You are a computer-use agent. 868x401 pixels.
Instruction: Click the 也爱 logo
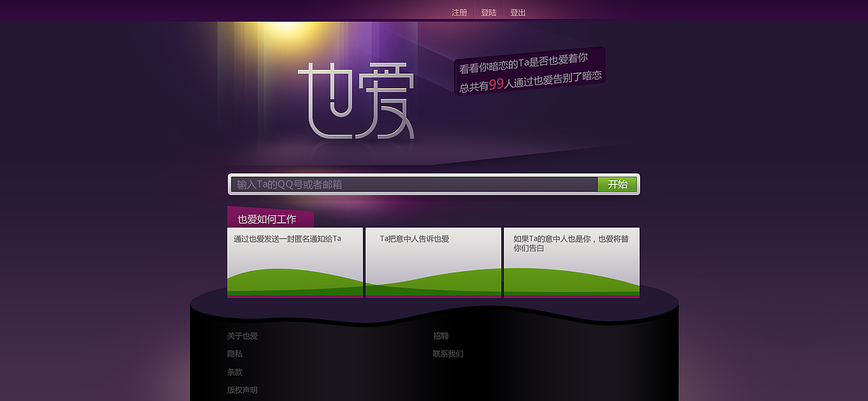click(356, 100)
